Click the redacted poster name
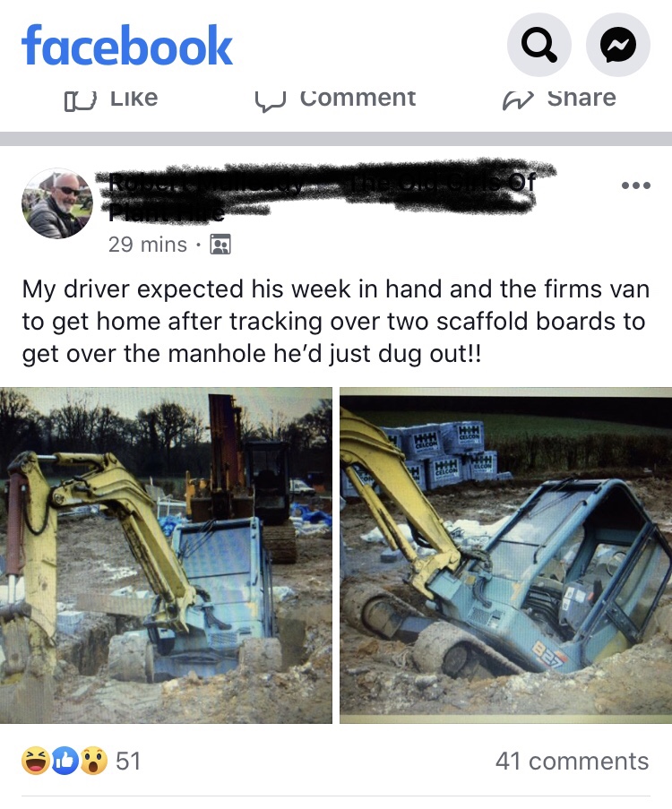Image resolution: width=672 pixels, height=809 pixels. [x=323, y=192]
